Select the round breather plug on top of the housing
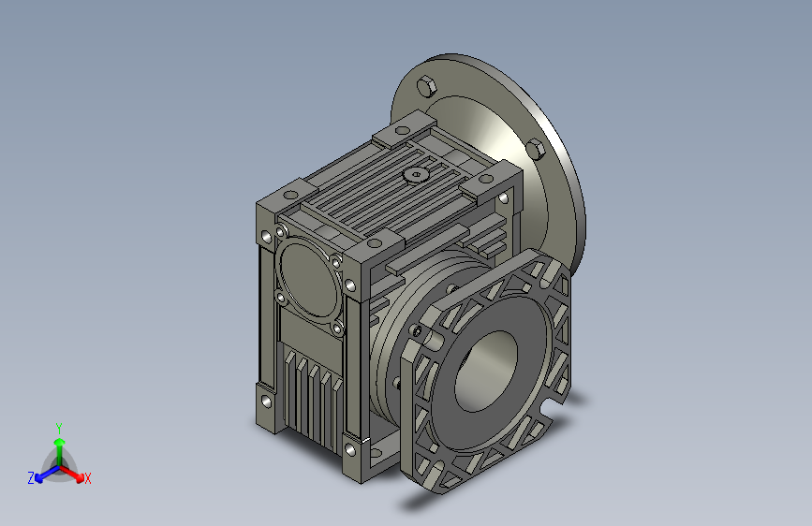Image resolution: width=812 pixels, height=526 pixels. (416, 176)
